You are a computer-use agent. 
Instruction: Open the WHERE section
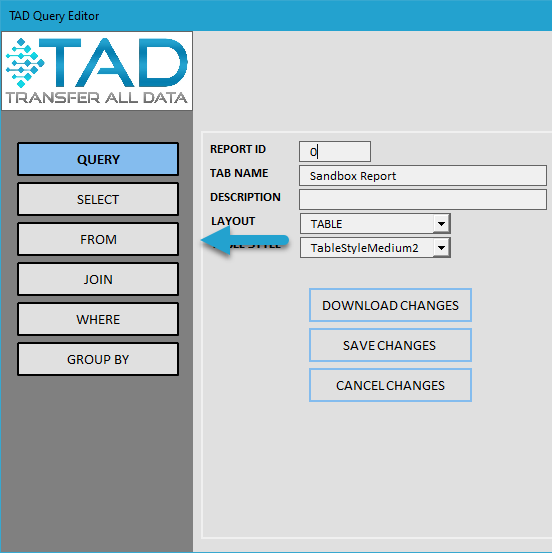pyautogui.click(x=98, y=319)
